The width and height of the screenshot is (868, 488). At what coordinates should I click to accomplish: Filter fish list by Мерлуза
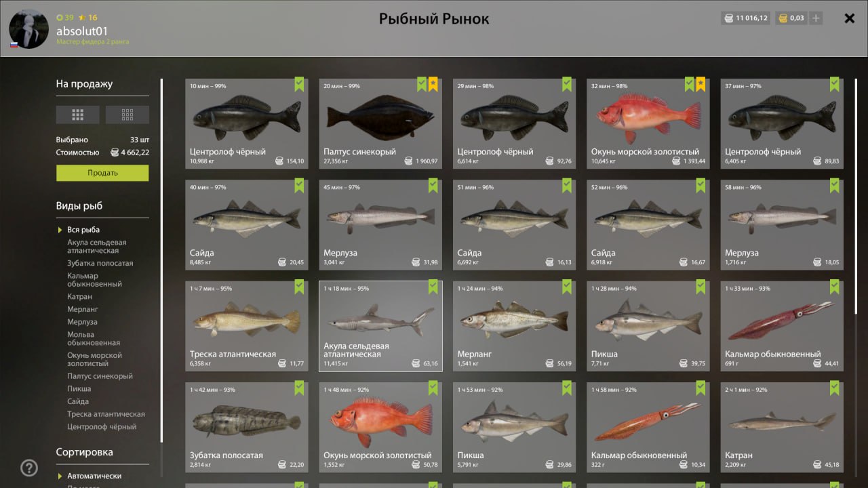tap(82, 322)
